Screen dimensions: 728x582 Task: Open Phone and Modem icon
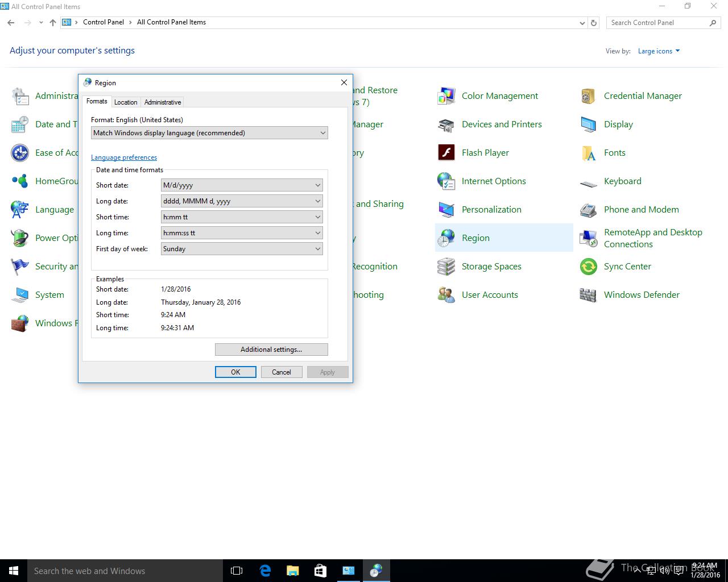[588, 210]
